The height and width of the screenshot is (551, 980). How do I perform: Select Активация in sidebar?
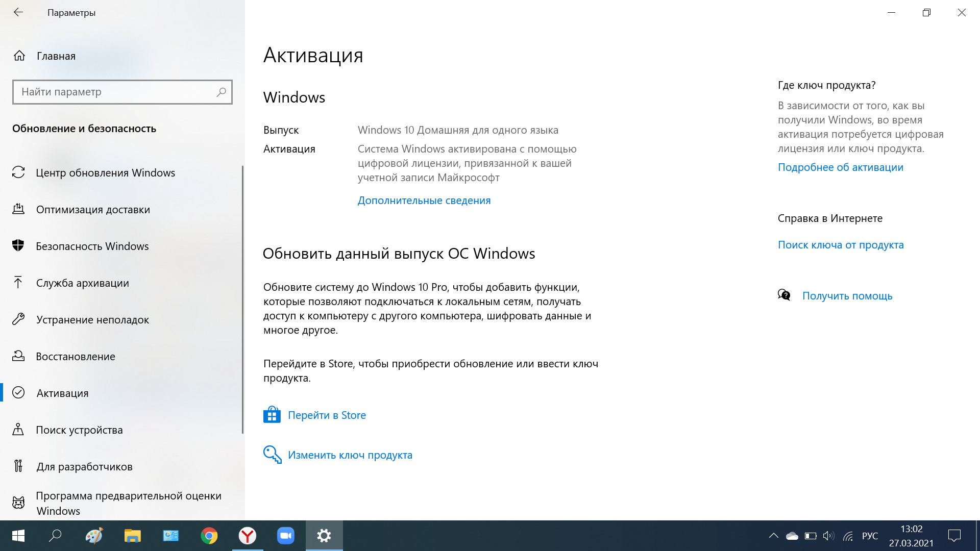[63, 393]
